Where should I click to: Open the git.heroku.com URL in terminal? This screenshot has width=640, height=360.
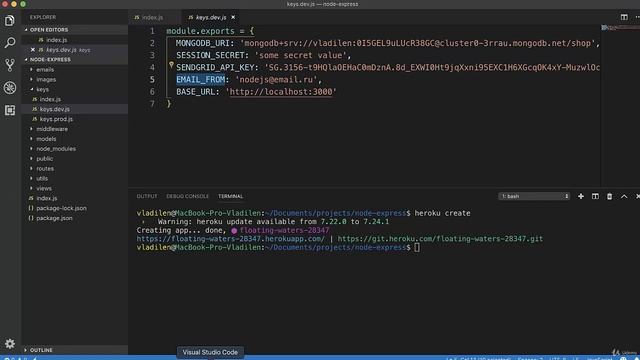[x=440, y=239]
